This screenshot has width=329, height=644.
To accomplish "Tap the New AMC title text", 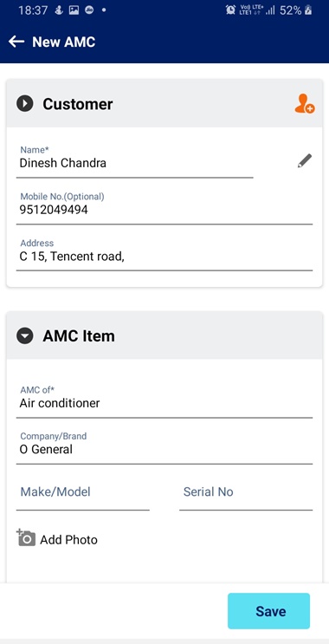I will [64, 42].
